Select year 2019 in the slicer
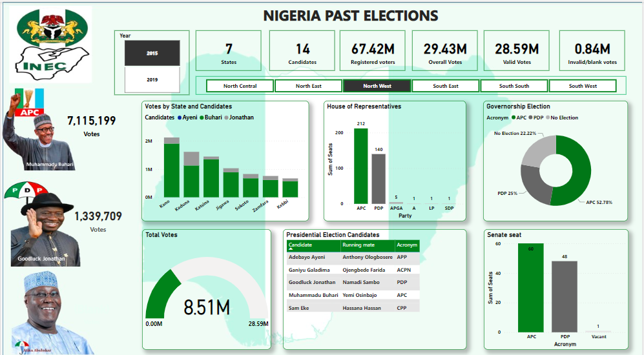This screenshot has height=355, width=644. point(152,80)
